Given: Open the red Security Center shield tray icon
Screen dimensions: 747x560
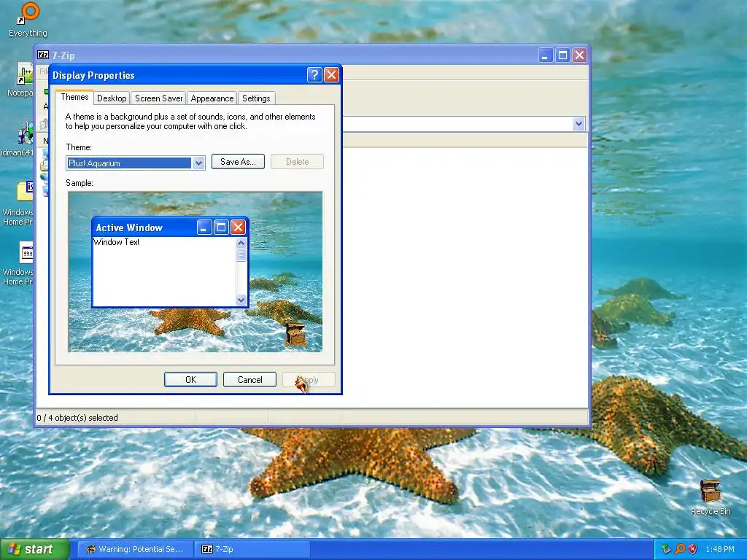Looking at the screenshot, I should tap(693, 549).
